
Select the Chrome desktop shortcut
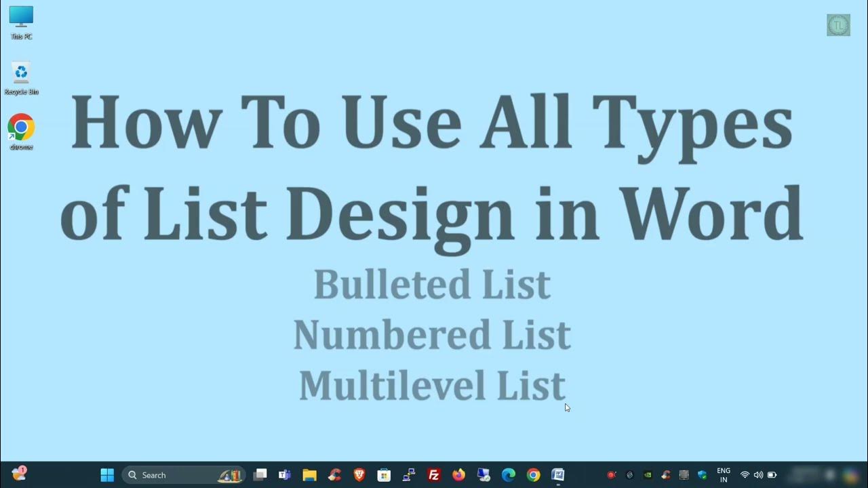21,131
